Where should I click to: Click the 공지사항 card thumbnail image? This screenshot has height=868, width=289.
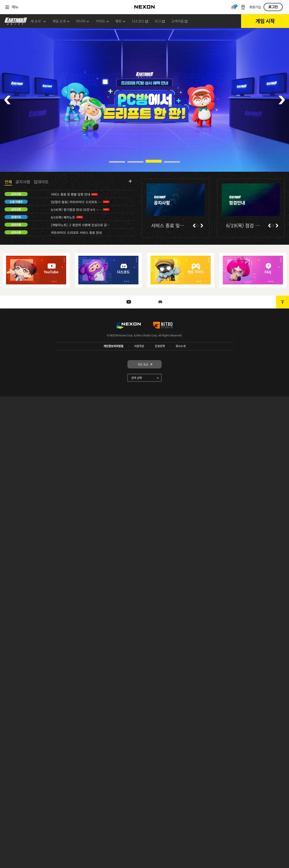coord(175,199)
